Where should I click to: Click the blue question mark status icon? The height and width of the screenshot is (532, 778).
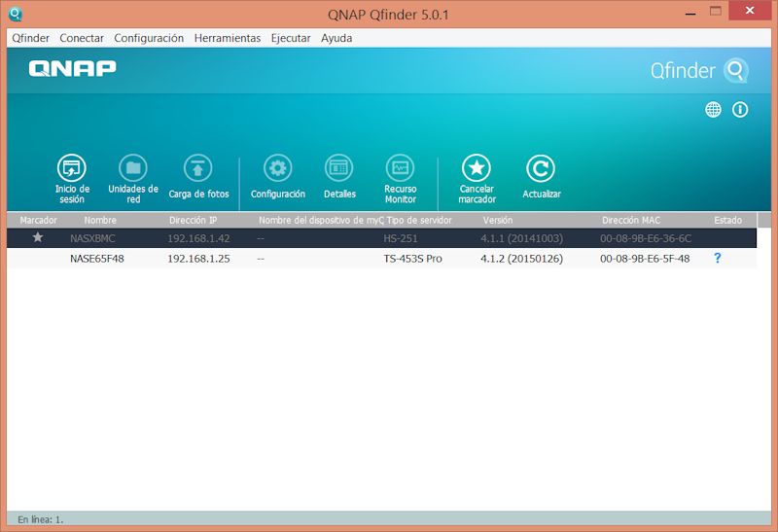pos(718,258)
